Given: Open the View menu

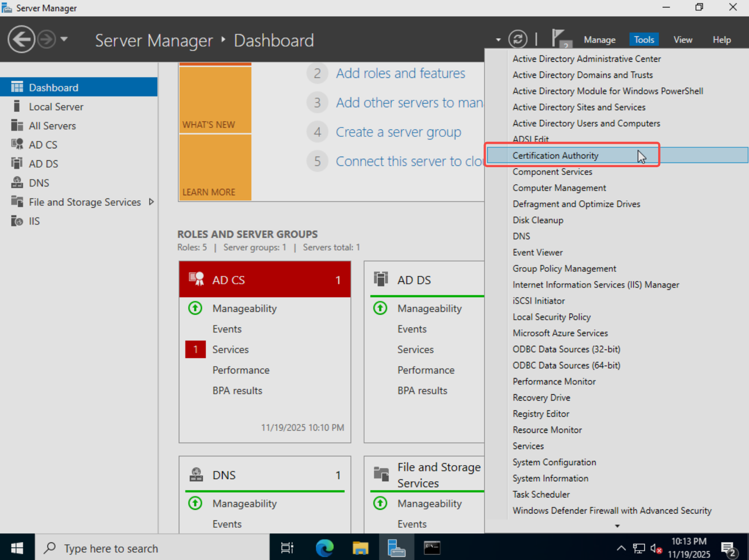Looking at the screenshot, I should tap(683, 40).
